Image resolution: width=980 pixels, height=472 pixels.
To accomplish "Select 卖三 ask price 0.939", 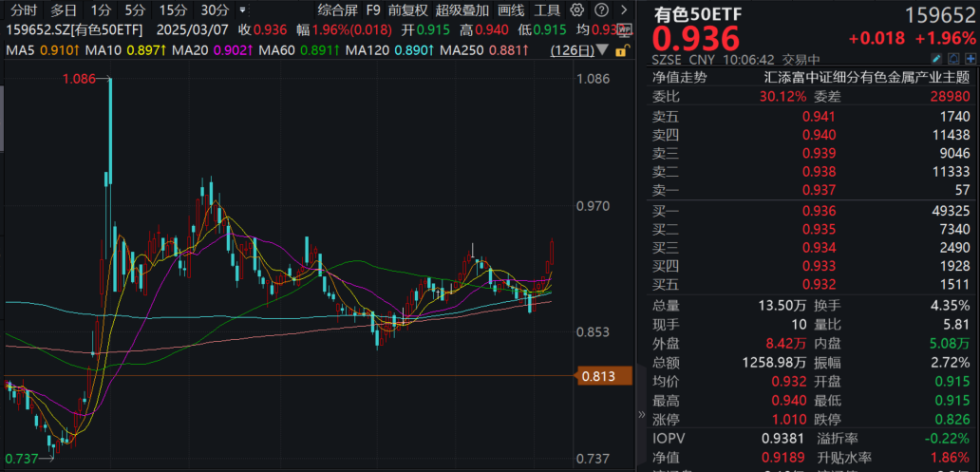I will (x=819, y=153).
